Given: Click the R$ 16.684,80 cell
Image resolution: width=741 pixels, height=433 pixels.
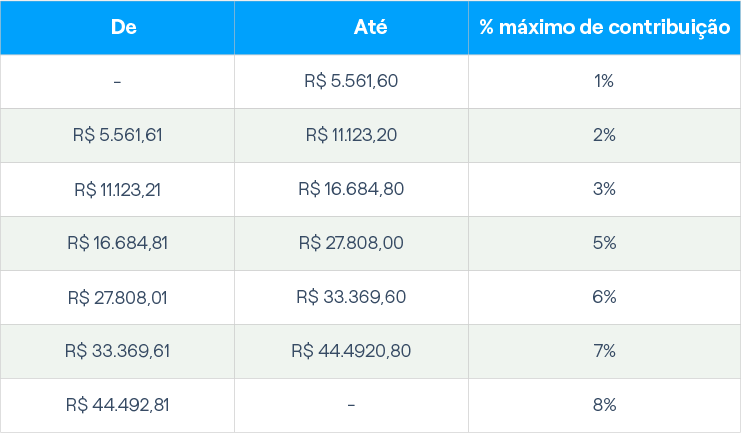Looking at the screenshot, I should pos(351,189).
